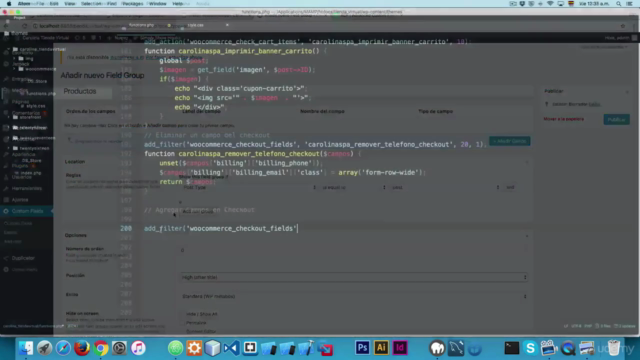Click the Productos field group title field

[x=298, y=91]
